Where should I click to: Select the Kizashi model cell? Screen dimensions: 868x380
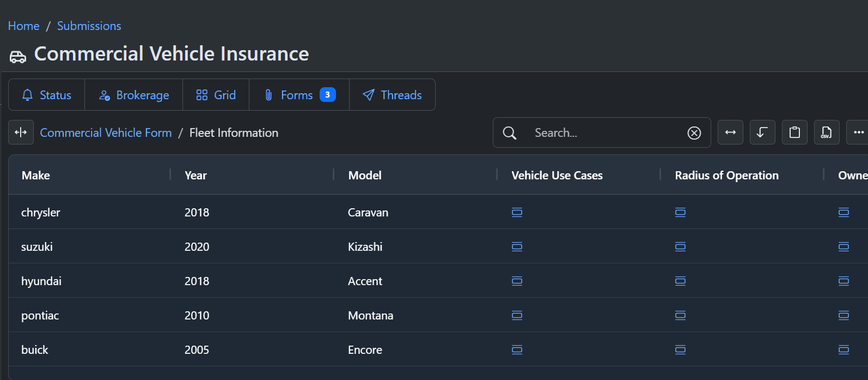pos(416,246)
